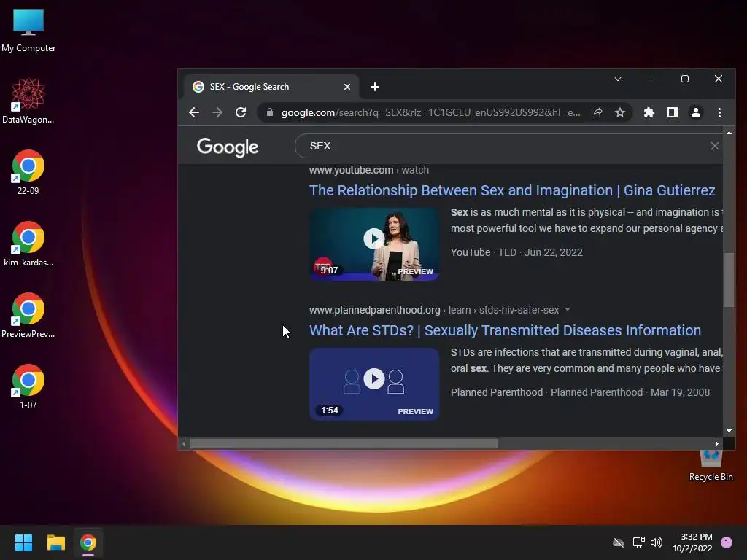The image size is (747, 560).
Task: Open the 1-07 Chrome shortcut
Action: point(28,386)
